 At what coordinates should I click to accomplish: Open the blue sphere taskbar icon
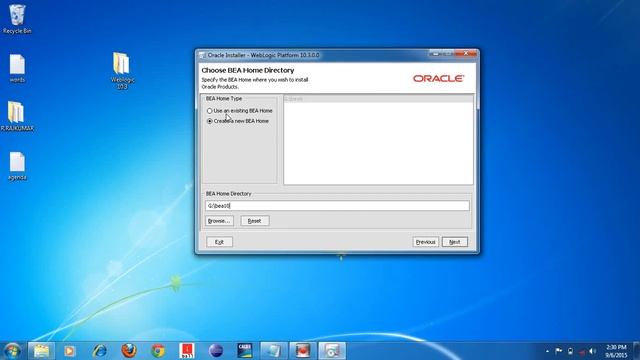coord(216,351)
